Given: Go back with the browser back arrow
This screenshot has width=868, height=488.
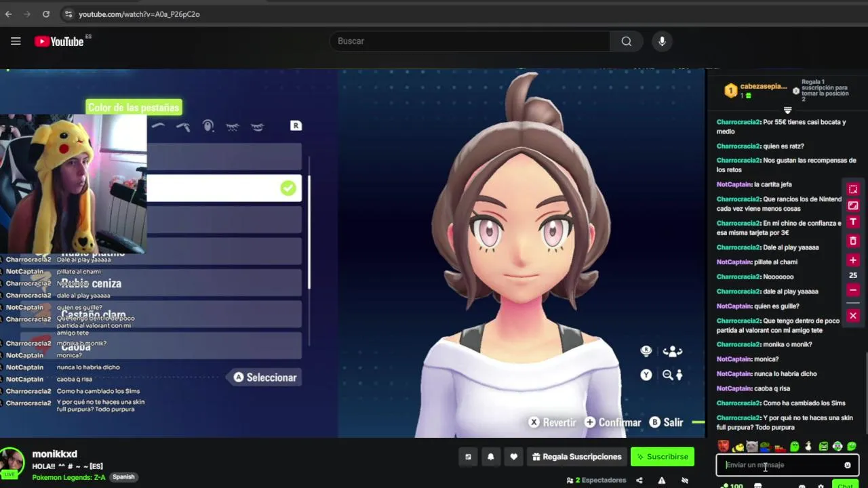Looking at the screenshot, I should tap(8, 14).
